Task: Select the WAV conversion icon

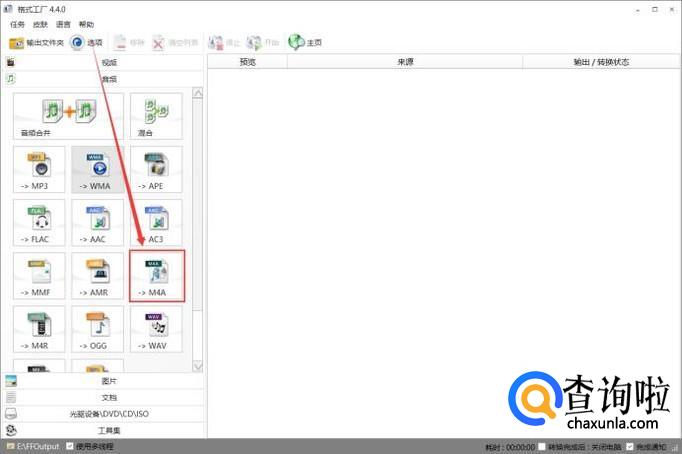Action: [x=156, y=330]
